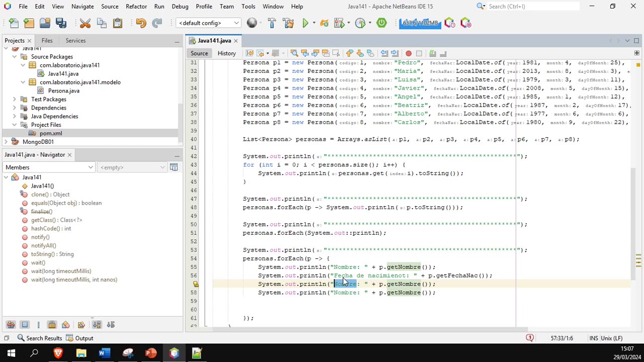
Task: Click the globe browser icon in toolbar
Action: [x=252, y=23]
